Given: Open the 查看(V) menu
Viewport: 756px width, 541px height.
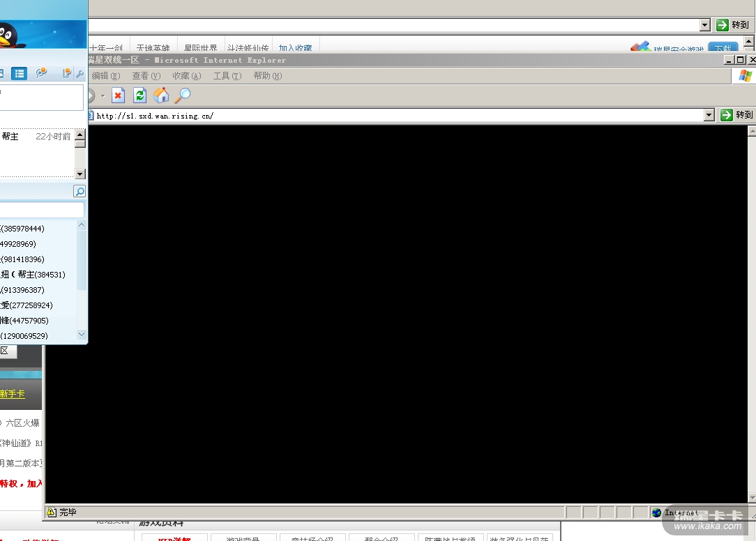Looking at the screenshot, I should click(x=146, y=76).
